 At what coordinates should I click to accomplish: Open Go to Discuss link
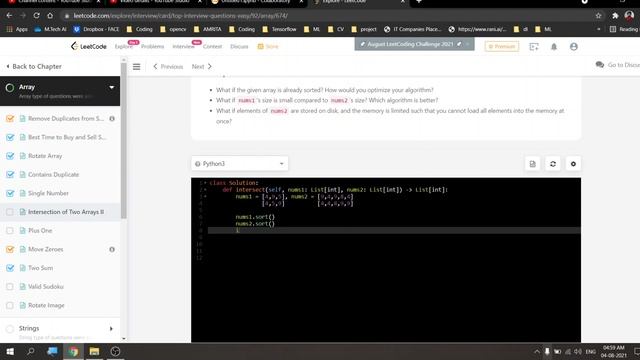tap(618, 65)
